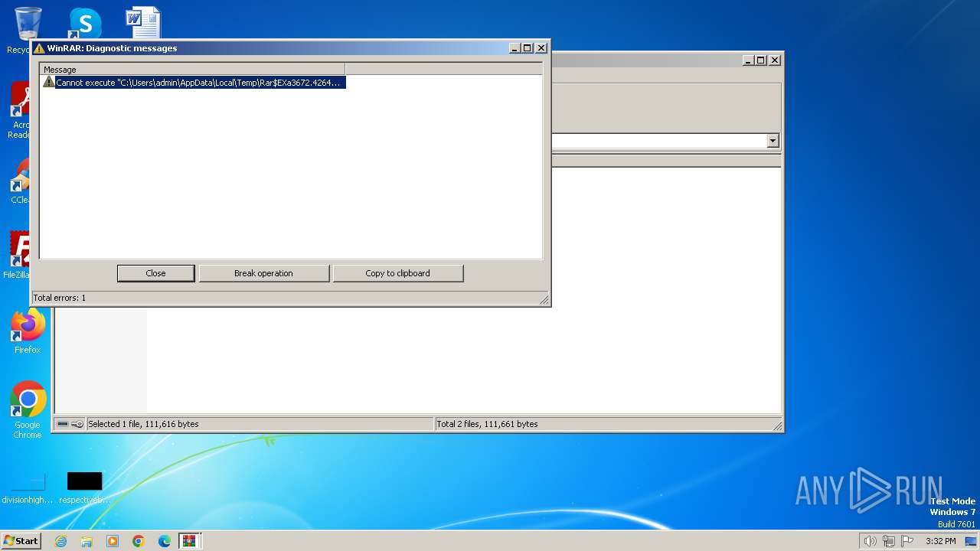
Task: Click the drive icon in WinRAR status bar
Action: coord(63,424)
